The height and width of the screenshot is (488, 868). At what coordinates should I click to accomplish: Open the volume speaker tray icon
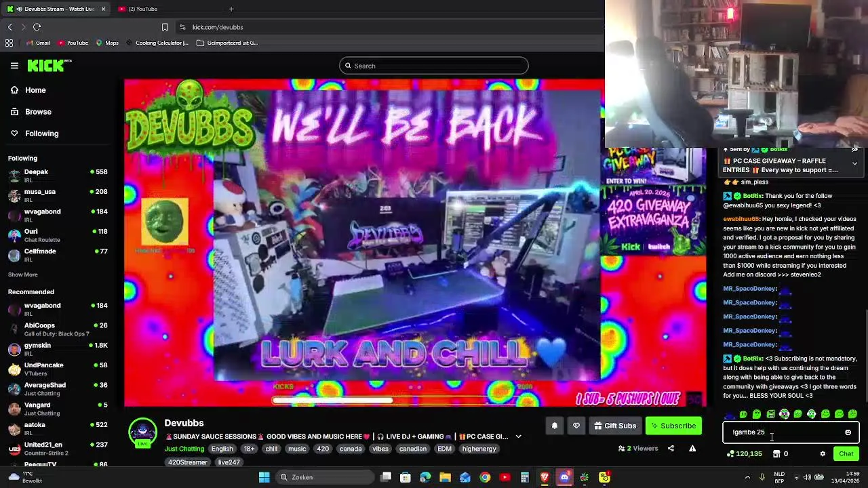(x=806, y=477)
